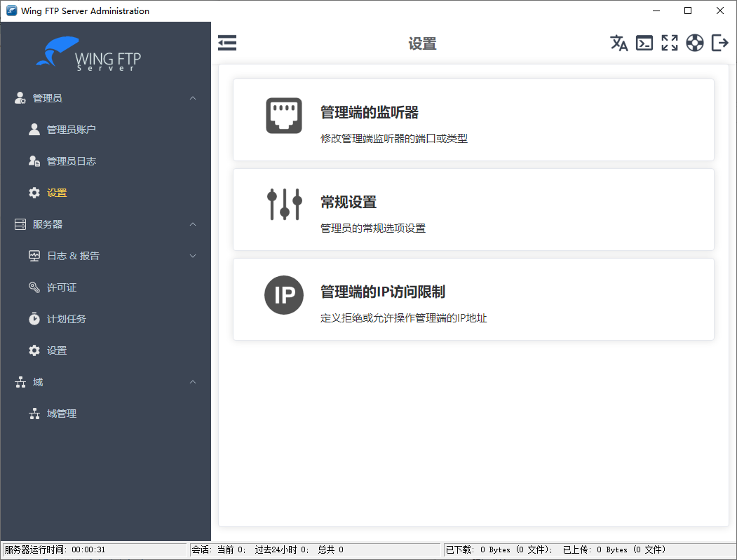Expand the 日志 & 报告 section
737x560 pixels.
[193, 255]
